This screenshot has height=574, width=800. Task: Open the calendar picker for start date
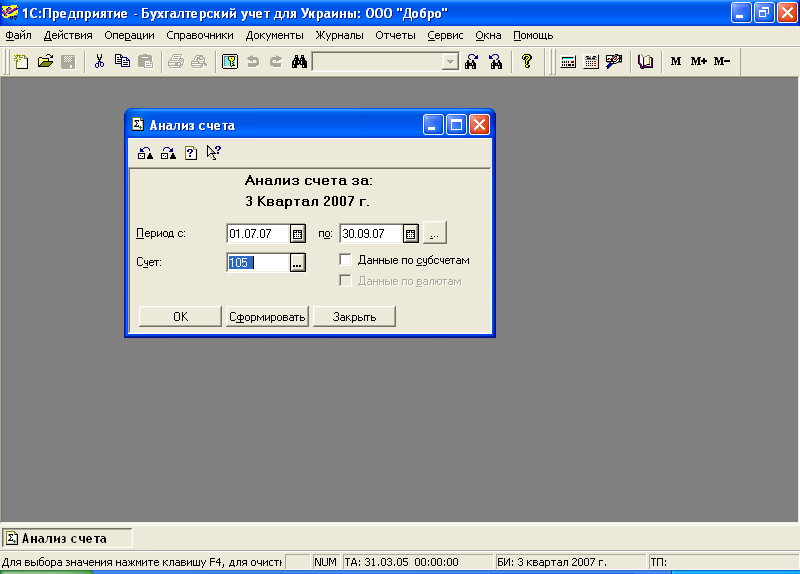click(x=297, y=234)
